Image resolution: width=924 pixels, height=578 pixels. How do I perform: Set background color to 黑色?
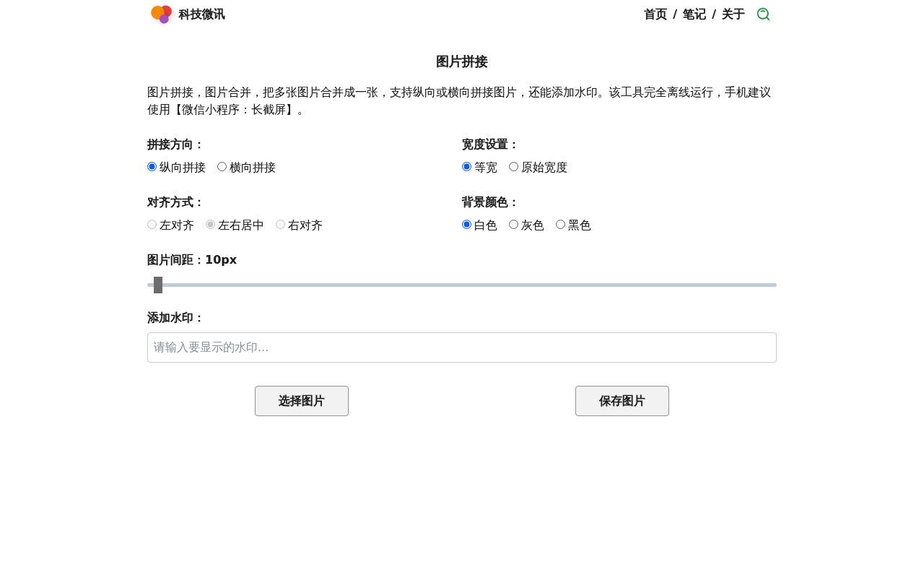click(x=560, y=225)
